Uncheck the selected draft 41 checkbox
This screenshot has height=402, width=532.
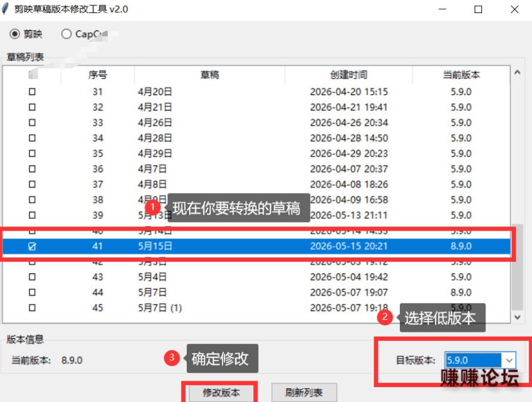32,246
